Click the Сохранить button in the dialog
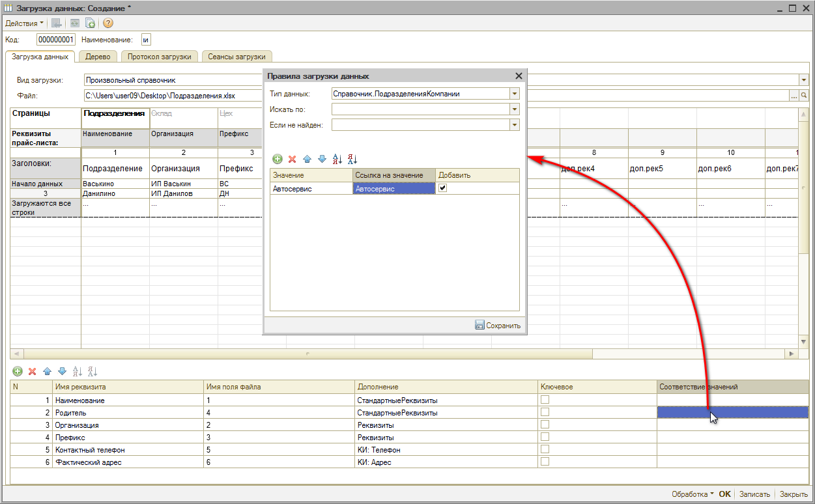The height and width of the screenshot is (504, 815). pyautogui.click(x=498, y=326)
